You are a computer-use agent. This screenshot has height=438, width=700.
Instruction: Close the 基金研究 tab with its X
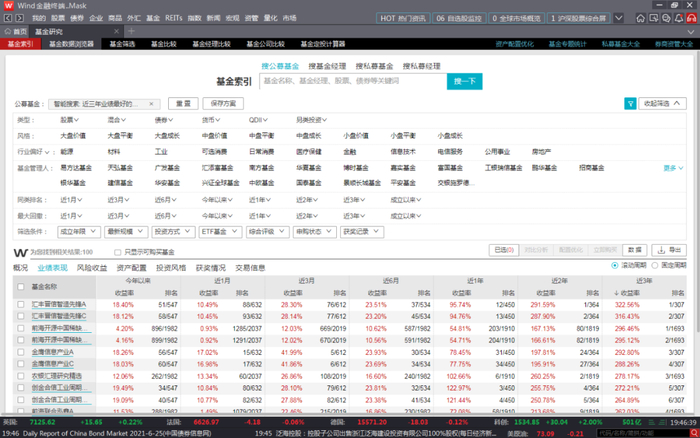point(117,31)
